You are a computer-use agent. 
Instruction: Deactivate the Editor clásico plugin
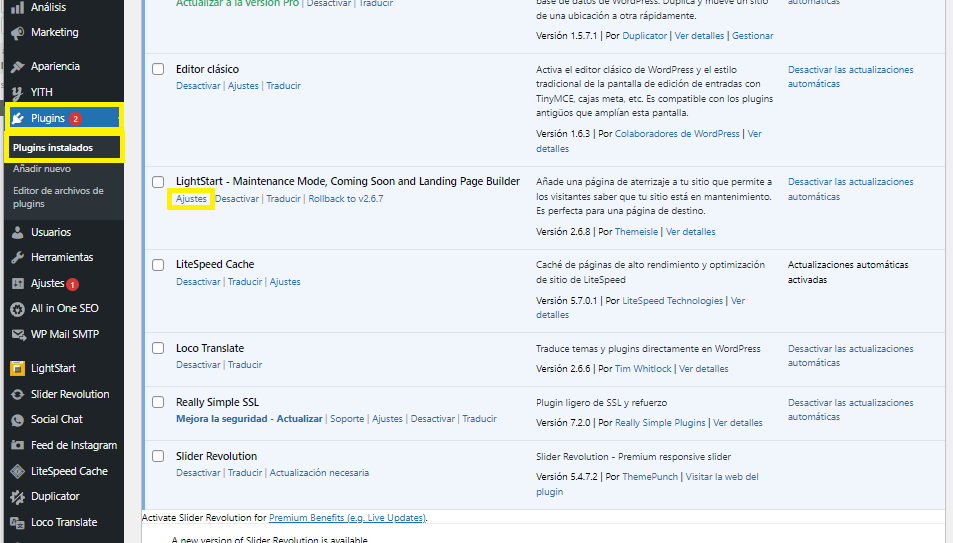(198, 86)
